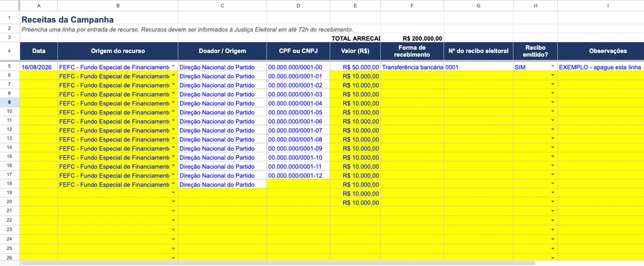Click the instruction text about Justiça Eleitoral
Viewport: 644px width, 266px height.
point(187,29)
